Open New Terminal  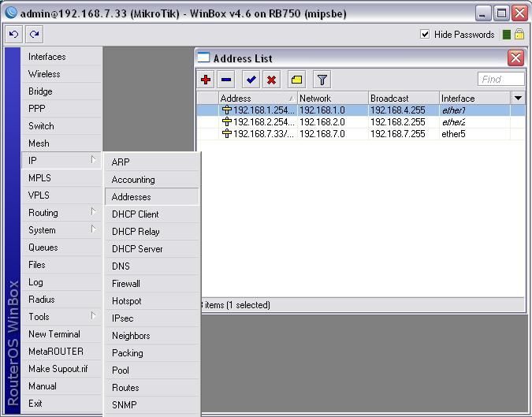(61, 334)
